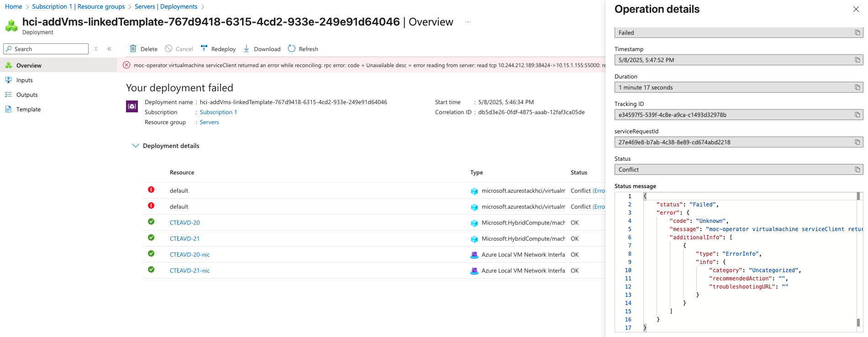Click the success icon for CTEAVD-20
Screen dimensions: 868x337
(151, 221)
